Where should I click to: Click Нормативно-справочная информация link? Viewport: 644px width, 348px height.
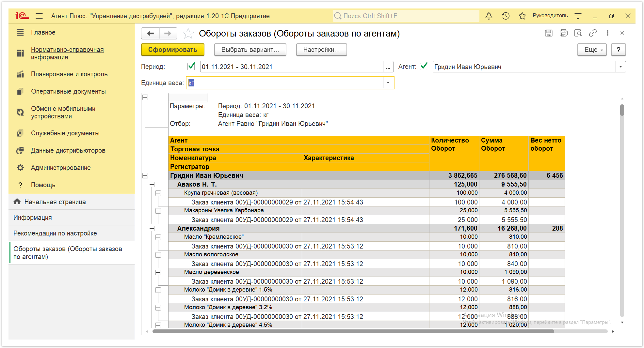click(x=67, y=53)
